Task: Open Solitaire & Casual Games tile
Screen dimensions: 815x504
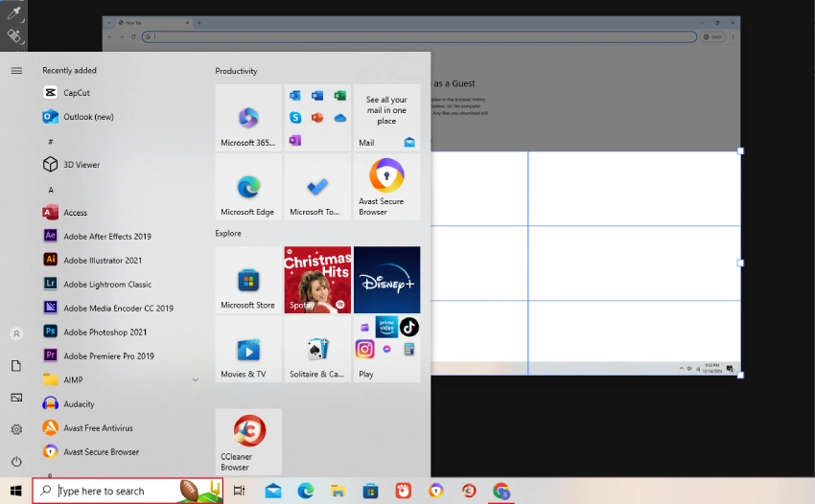Action: point(317,349)
